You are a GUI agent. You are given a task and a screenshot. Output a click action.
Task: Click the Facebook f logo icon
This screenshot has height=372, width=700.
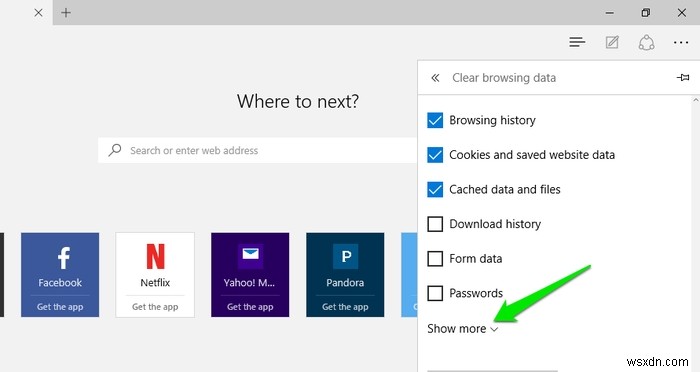click(x=64, y=258)
